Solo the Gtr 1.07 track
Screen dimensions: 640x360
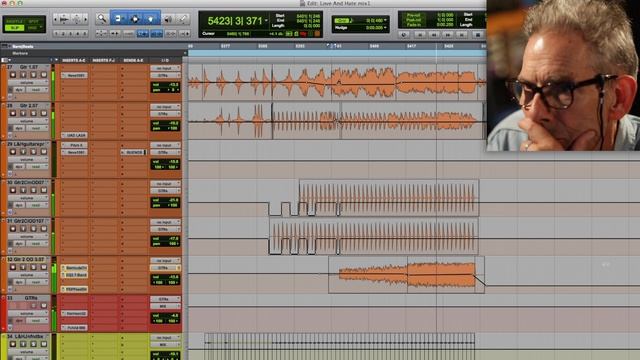point(33,75)
